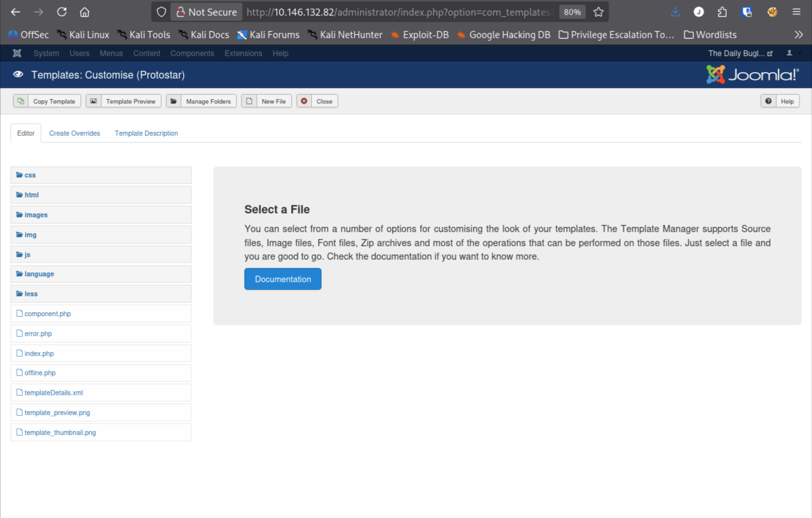Image resolution: width=812 pixels, height=518 pixels.
Task: Click the Copy Template button label
Action: [54, 101]
